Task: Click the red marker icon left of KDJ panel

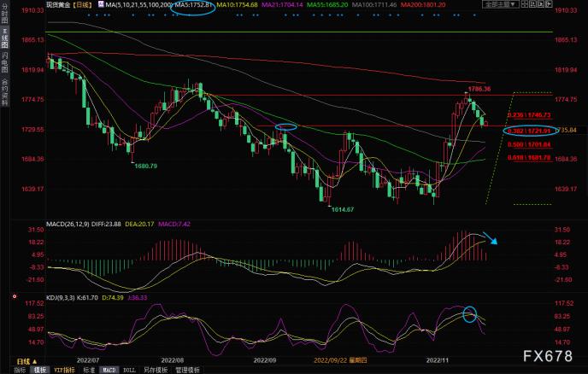Action: coord(15,296)
